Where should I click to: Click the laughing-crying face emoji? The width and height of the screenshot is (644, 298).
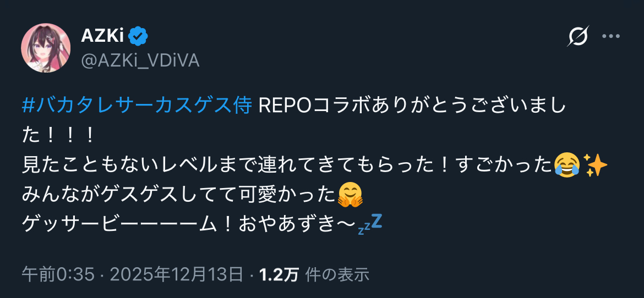coord(566,165)
